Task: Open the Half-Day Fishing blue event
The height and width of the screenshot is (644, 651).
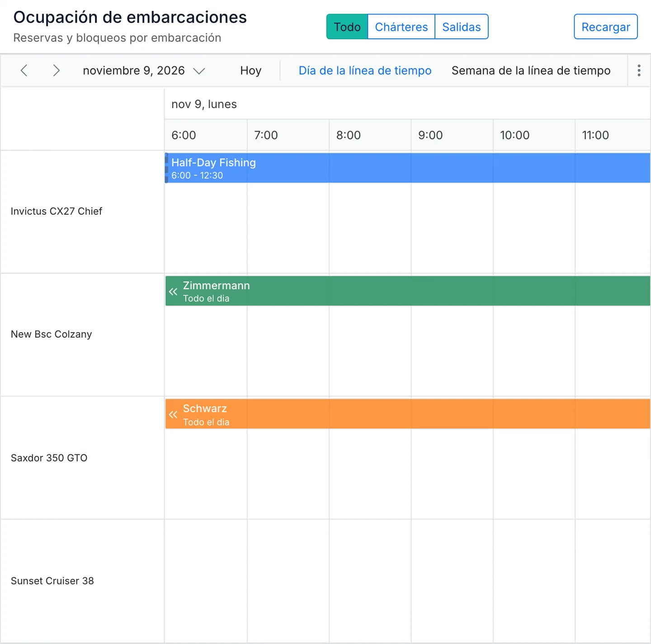Action: click(408, 168)
